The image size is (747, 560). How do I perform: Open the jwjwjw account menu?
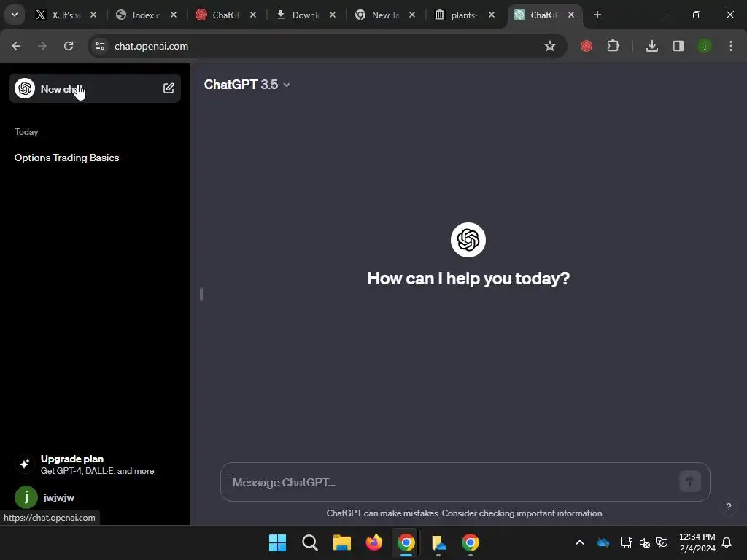point(95,497)
